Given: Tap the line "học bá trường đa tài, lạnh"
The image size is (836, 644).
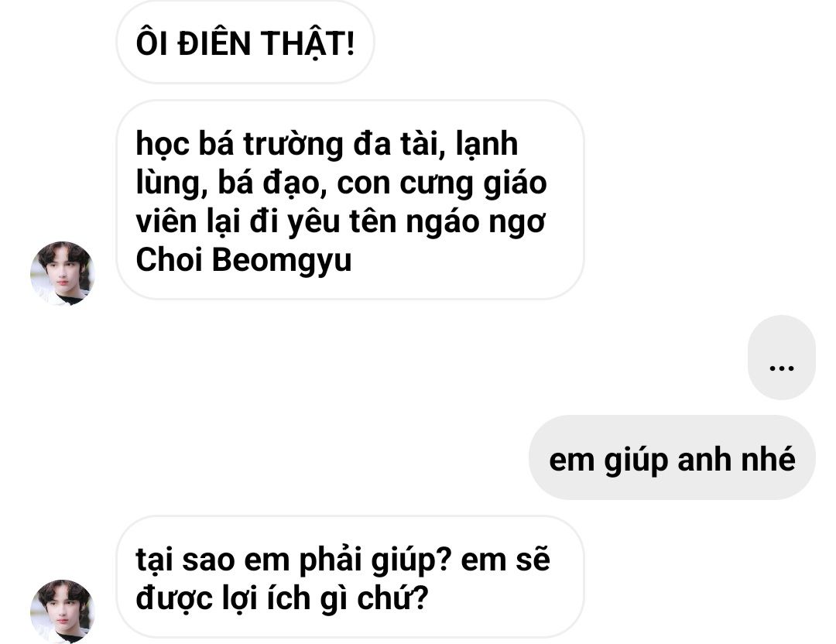Looking at the screenshot, I should 327,143.
